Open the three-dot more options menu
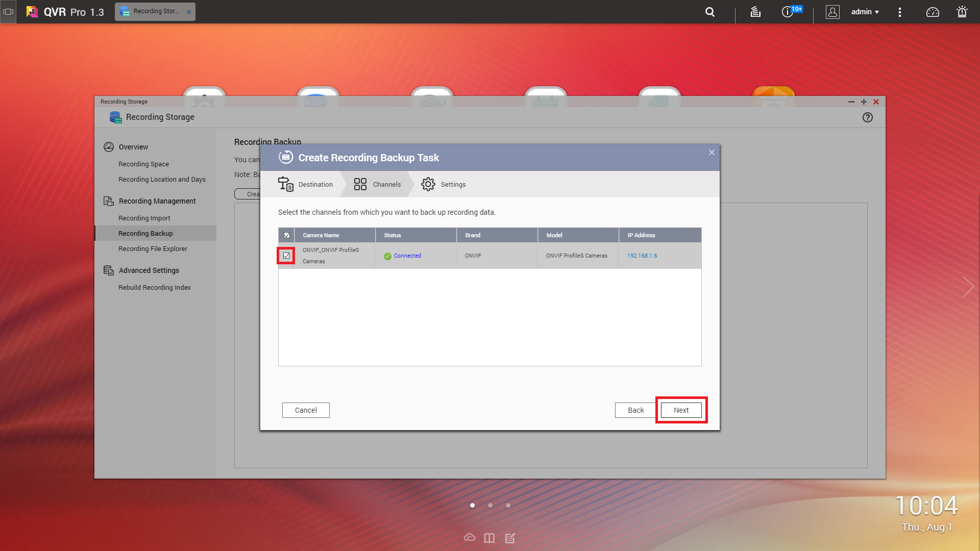The image size is (980, 551). coord(900,12)
